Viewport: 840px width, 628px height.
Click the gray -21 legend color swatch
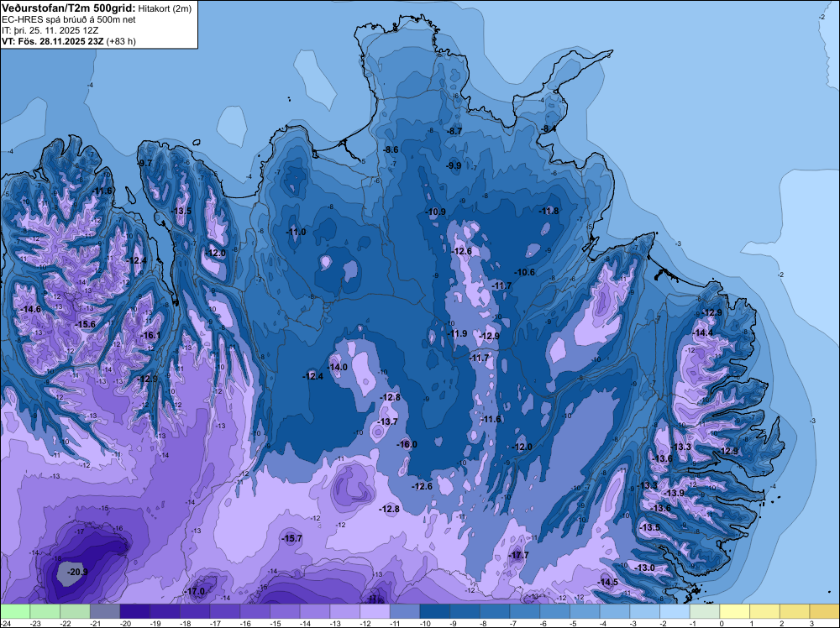(105, 611)
